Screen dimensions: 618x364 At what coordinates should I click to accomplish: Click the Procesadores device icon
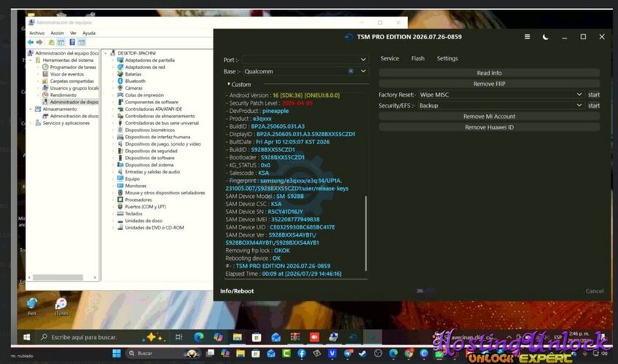(120, 199)
